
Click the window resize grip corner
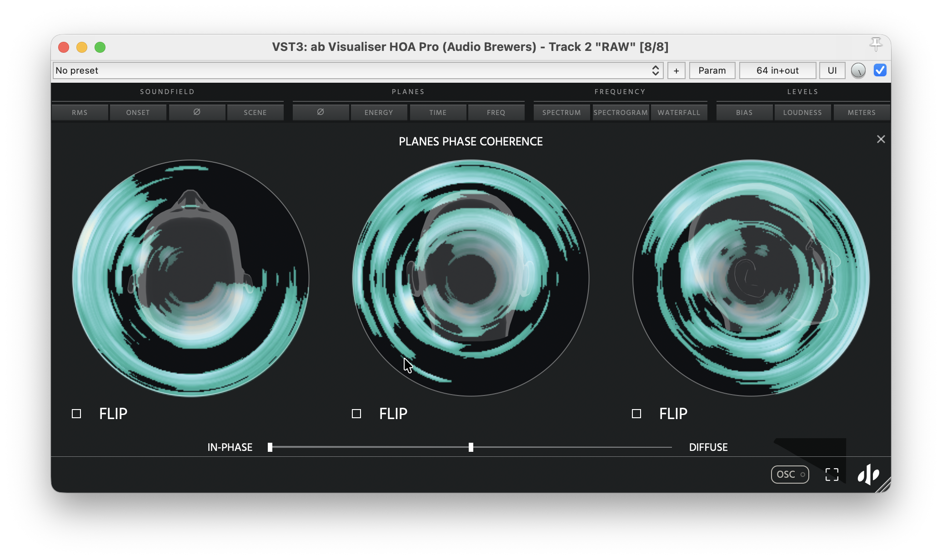(884, 486)
